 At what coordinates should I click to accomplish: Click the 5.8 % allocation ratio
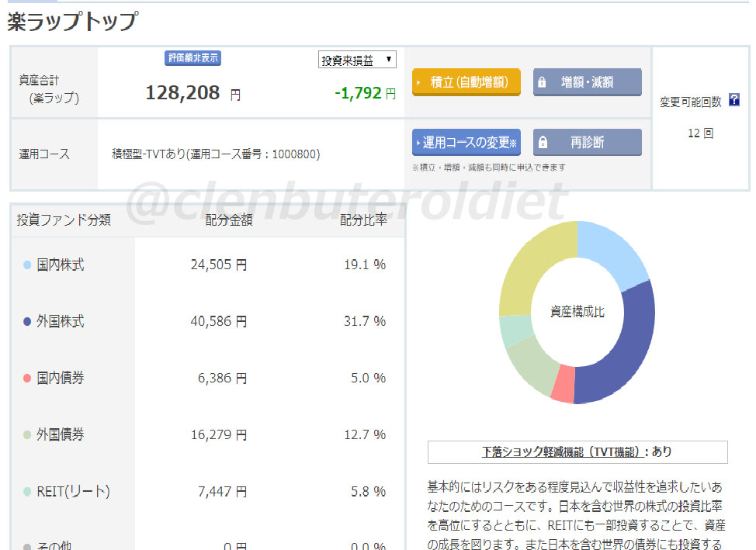(x=369, y=492)
